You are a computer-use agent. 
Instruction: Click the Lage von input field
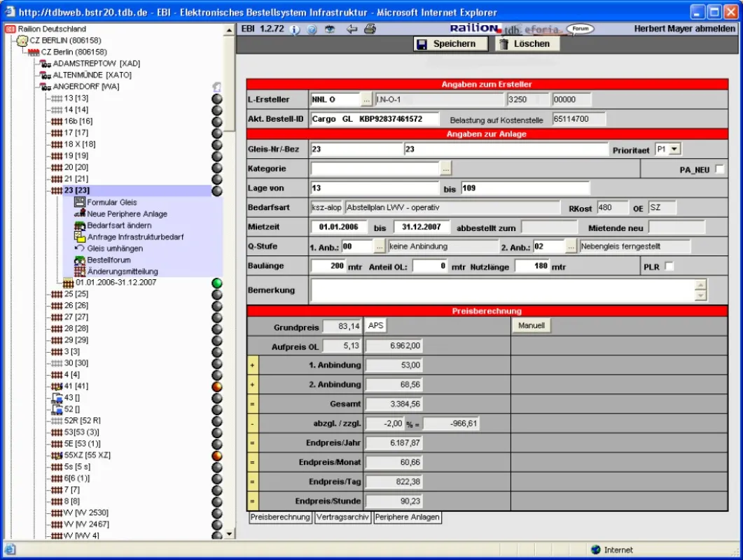coord(375,188)
